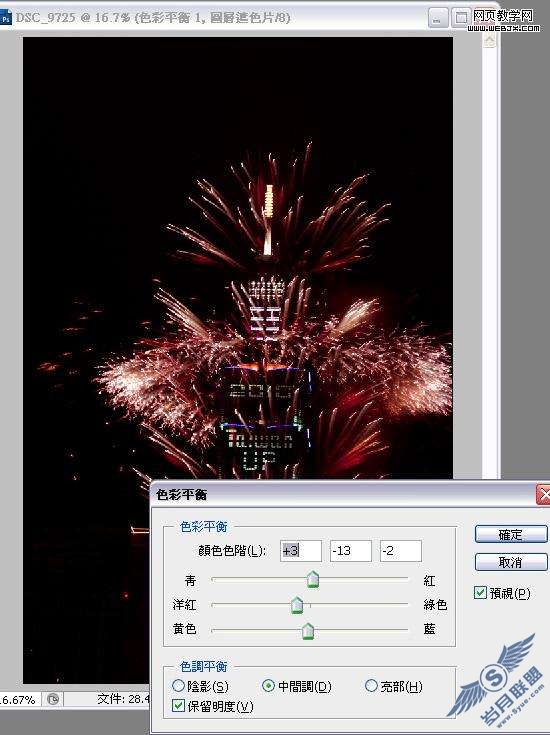Select the 陰影(S) radio button
Screen dimensions: 550x735
click(x=179, y=686)
